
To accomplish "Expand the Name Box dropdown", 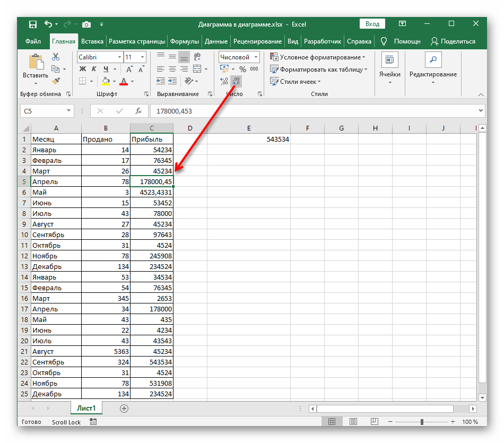I will tap(68, 110).
